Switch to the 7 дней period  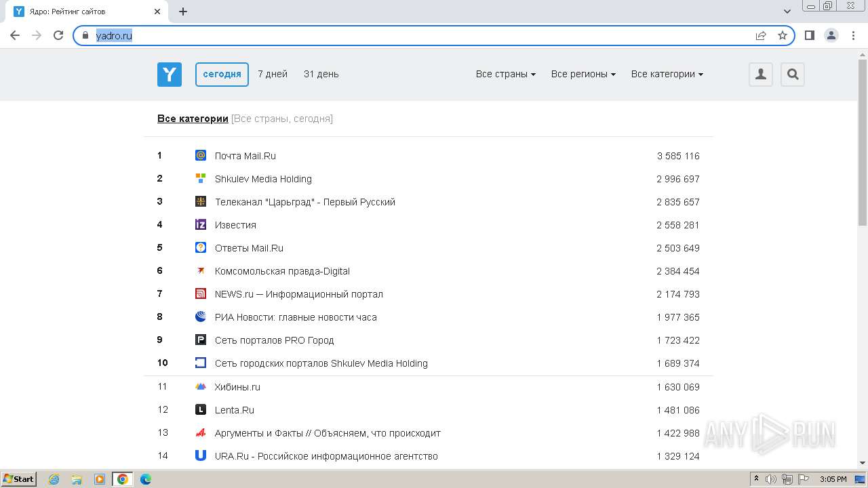point(273,74)
